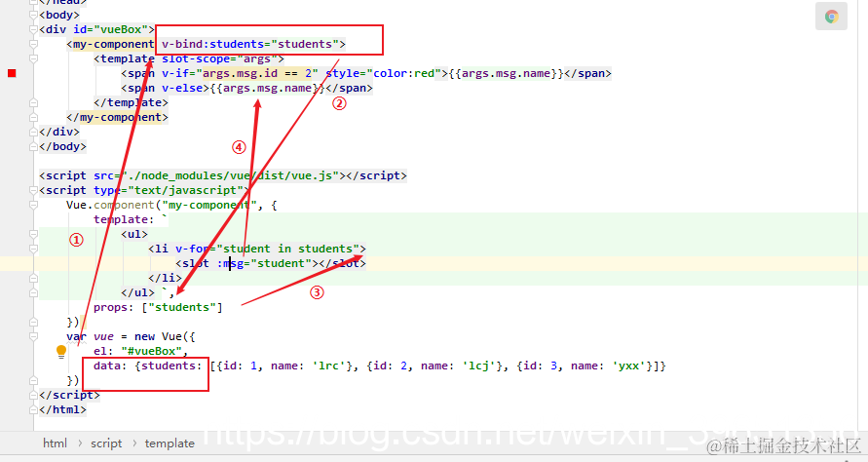Click name: 'lcj' entry in data
868x462 pixels.
461,366
